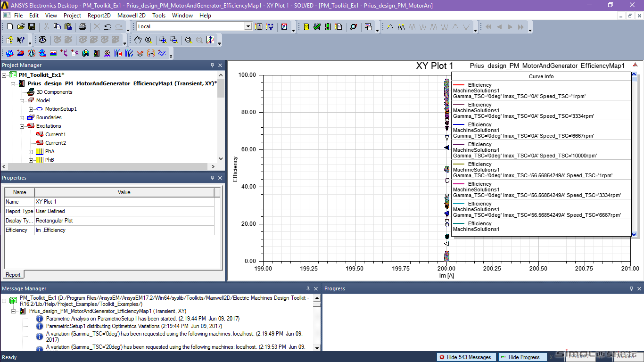Print the plot with the printer icon

[x=83, y=26]
